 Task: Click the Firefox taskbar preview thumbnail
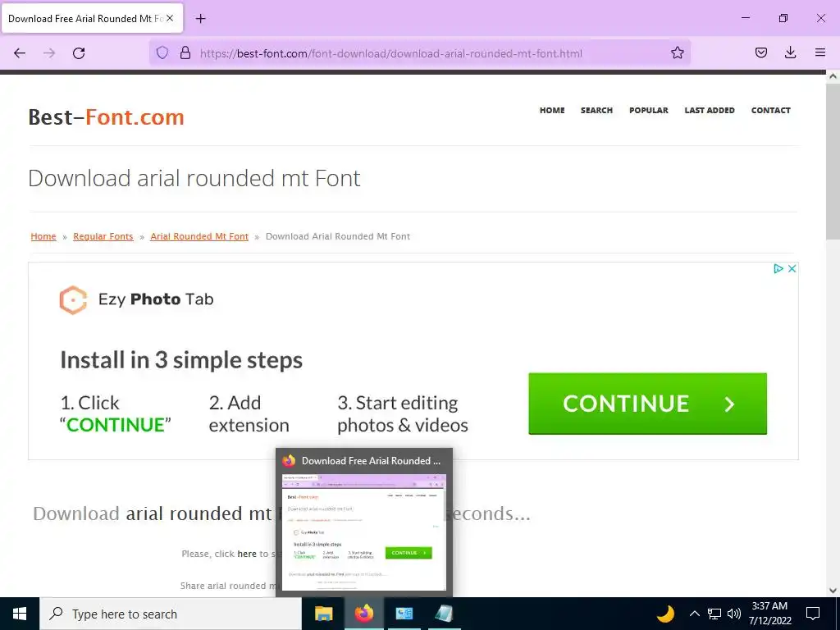click(363, 532)
